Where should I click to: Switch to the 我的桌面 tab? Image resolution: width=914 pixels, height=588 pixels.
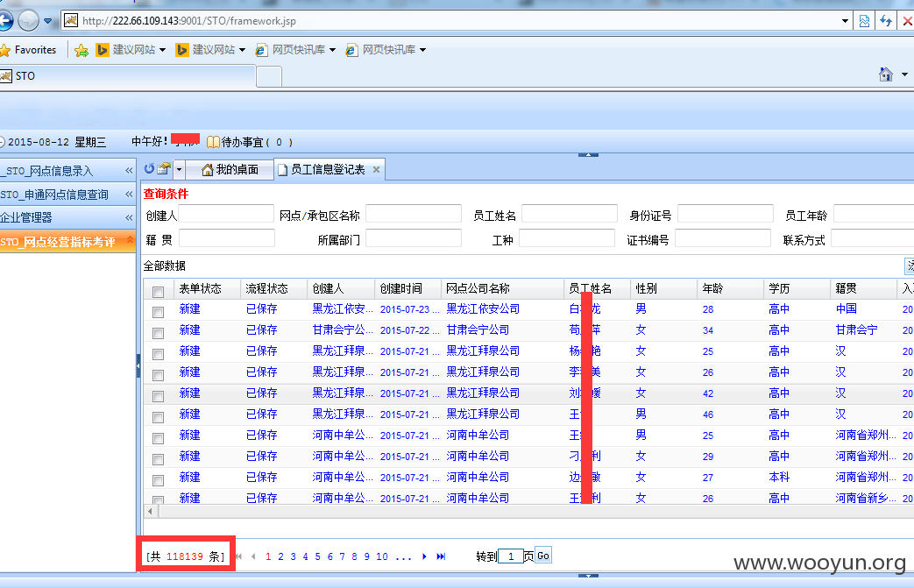pos(230,170)
